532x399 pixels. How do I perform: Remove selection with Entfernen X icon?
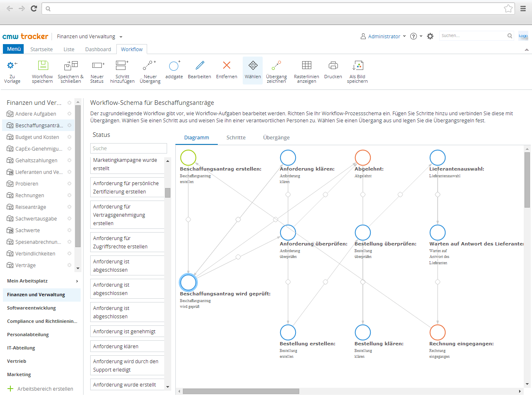coord(227,65)
